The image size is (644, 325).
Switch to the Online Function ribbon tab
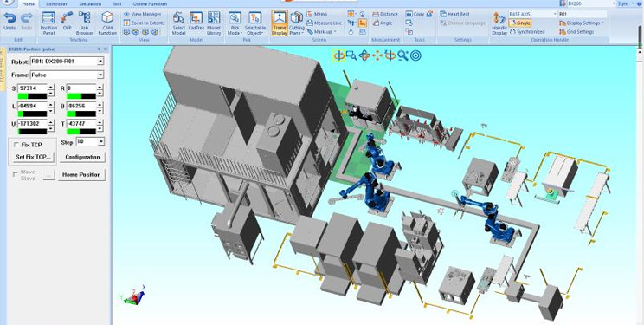(x=150, y=4)
